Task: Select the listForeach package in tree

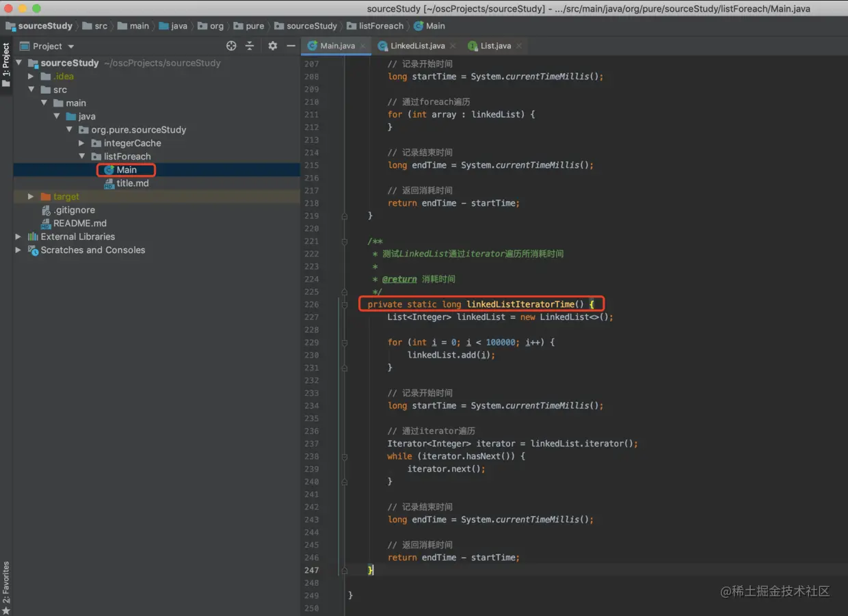Action: pos(121,156)
